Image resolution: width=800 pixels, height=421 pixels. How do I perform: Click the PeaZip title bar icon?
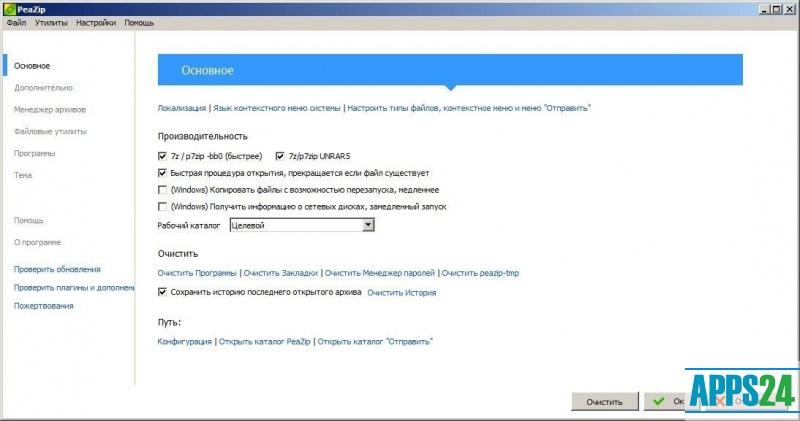coord(9,9)
